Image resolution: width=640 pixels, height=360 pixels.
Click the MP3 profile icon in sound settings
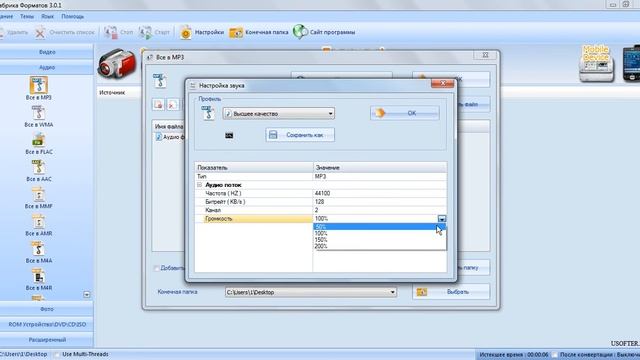[x=208, y=113]
